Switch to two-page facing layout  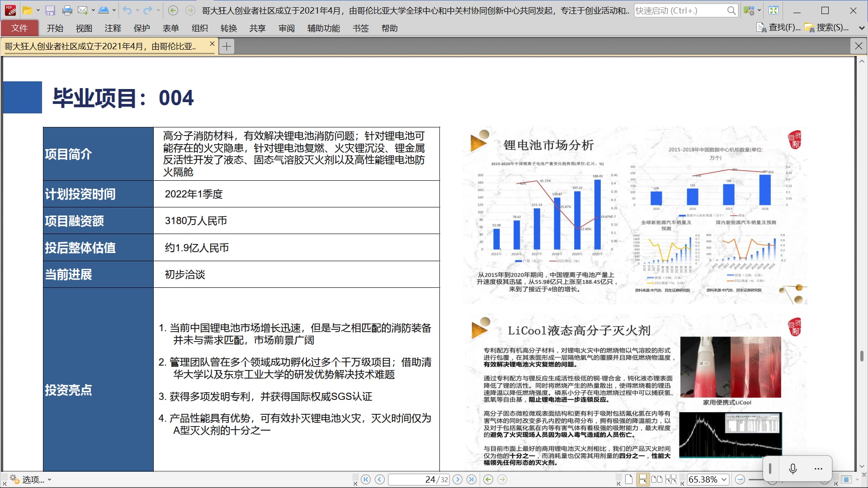pos(657,479)
